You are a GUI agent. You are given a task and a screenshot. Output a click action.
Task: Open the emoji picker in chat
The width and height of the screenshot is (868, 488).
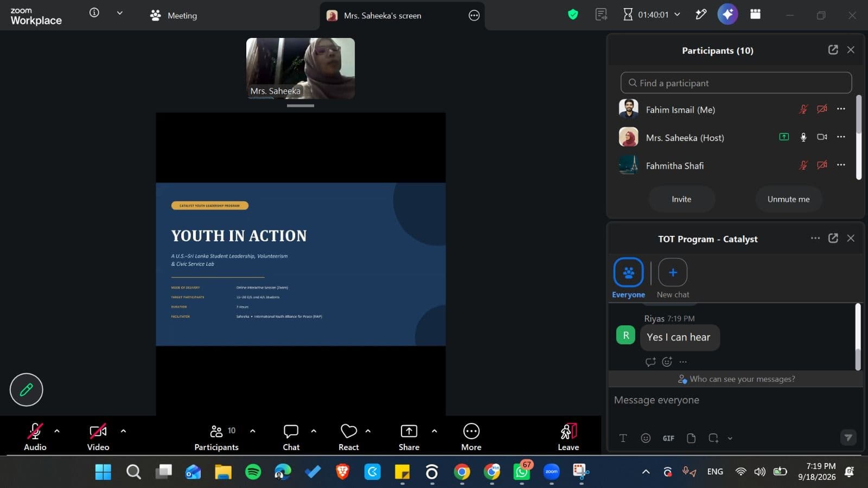[x=646, y=438]
